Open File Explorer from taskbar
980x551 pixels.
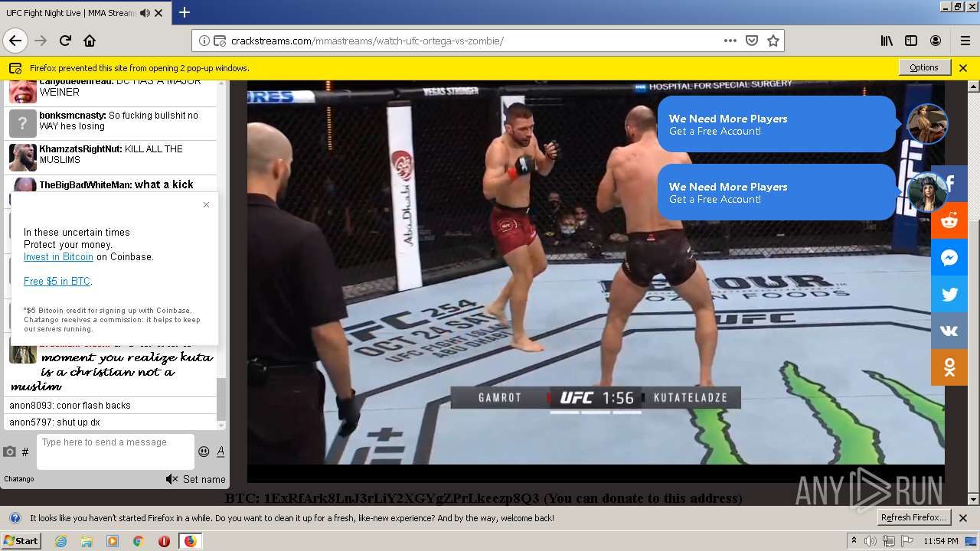pos(87,541)
